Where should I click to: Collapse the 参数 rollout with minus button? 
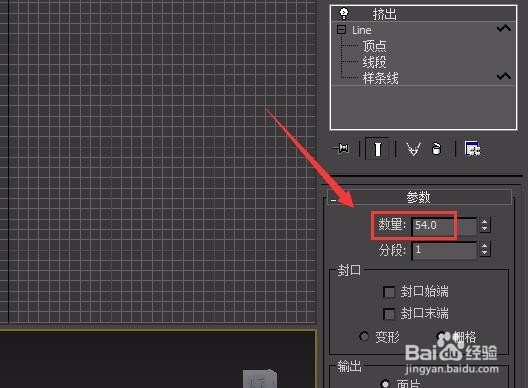click(x=333, y=200)
